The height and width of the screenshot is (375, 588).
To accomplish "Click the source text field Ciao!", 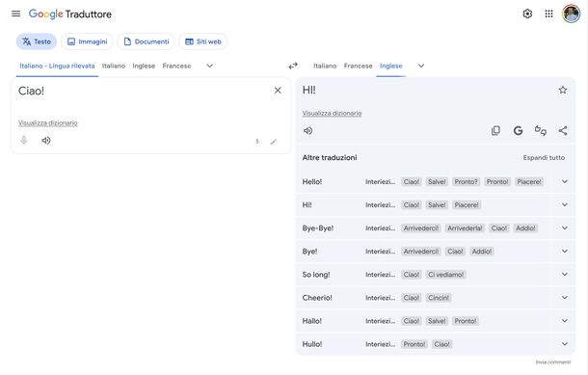I will (143, 92).
